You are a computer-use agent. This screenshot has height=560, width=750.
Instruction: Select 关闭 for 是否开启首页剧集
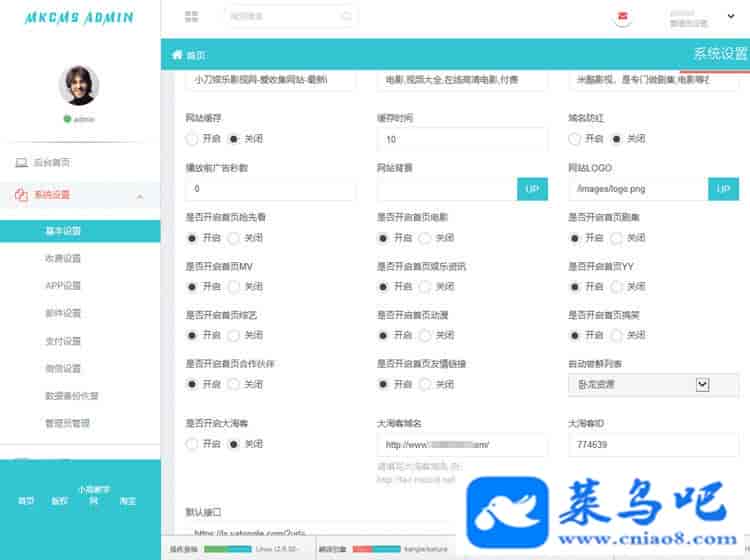(x=617, y=238)
